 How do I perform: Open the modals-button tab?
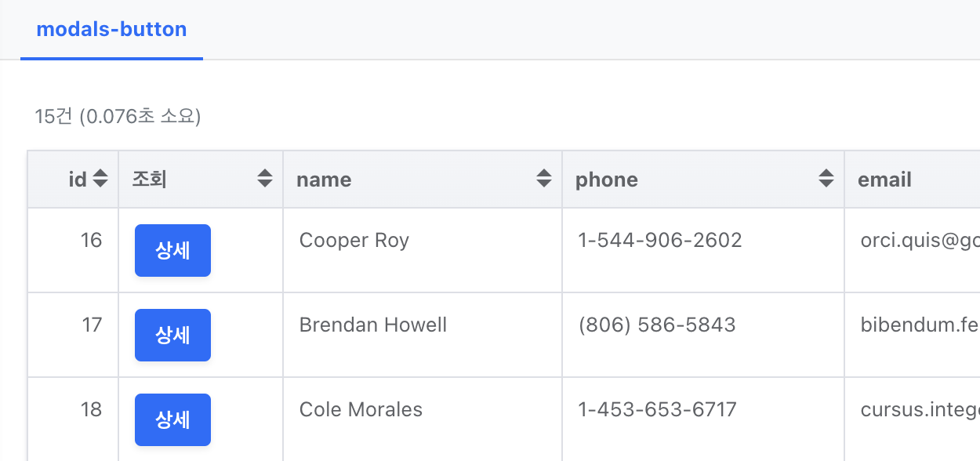(111, 30)
